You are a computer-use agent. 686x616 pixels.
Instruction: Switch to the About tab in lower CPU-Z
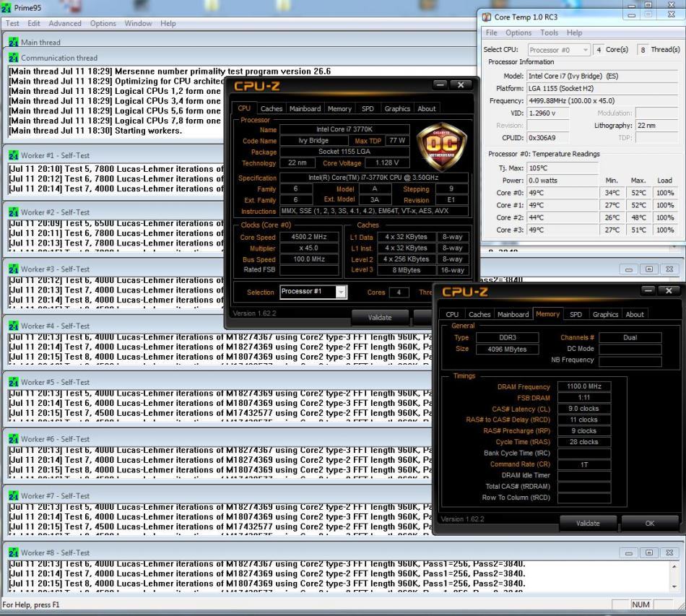[635, 315]
